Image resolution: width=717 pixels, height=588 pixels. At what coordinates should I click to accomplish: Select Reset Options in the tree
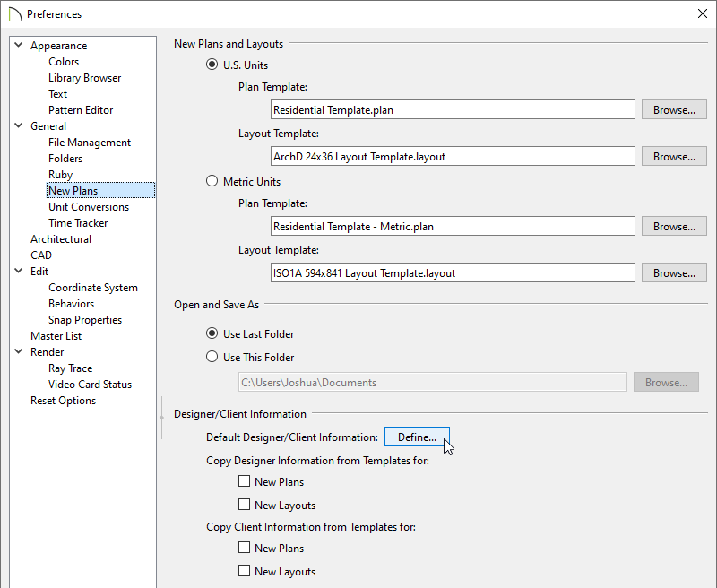[63, 401]
